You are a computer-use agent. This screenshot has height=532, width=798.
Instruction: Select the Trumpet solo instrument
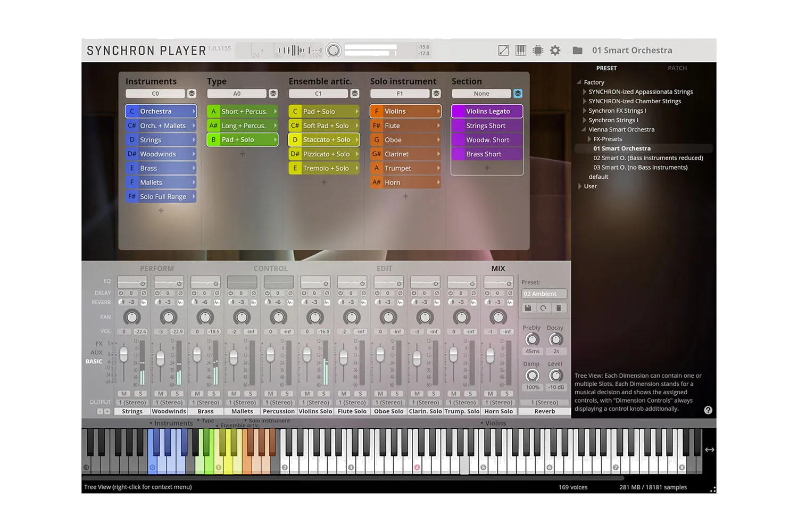click(405, 168)
